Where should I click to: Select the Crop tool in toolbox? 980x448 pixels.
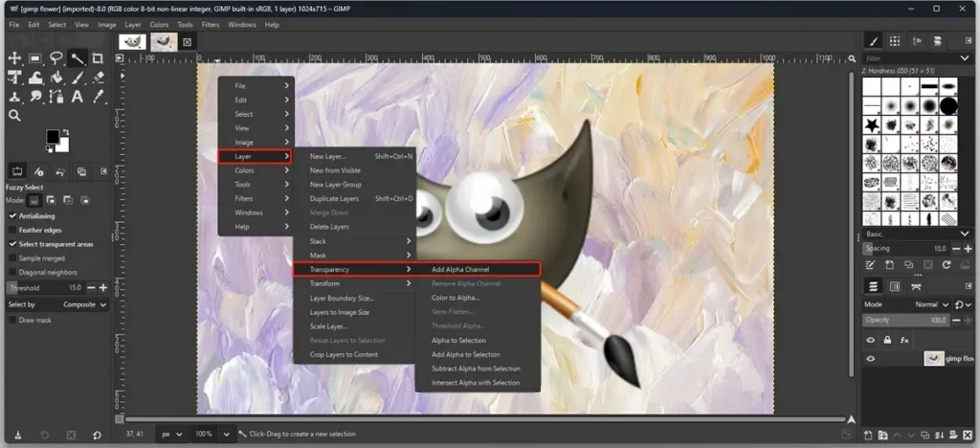(98, 58)
